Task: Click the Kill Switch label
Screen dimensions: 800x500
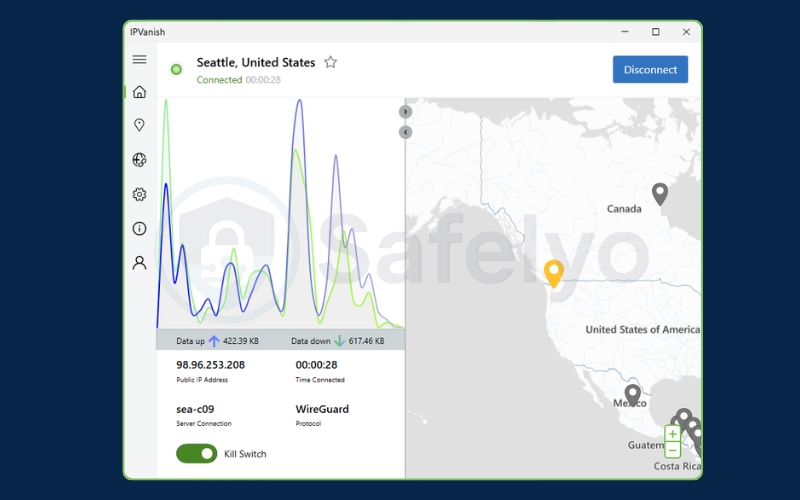Action: (245, 454)
